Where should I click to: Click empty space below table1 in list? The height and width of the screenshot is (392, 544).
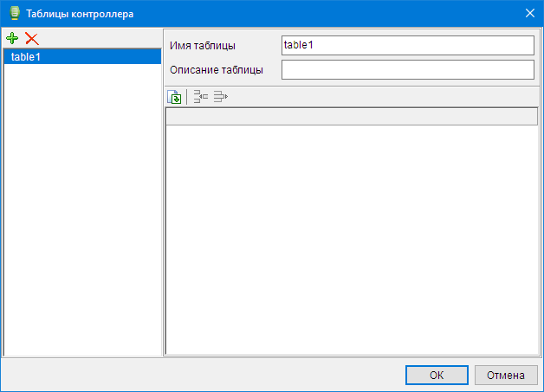[x=82, y=208]
